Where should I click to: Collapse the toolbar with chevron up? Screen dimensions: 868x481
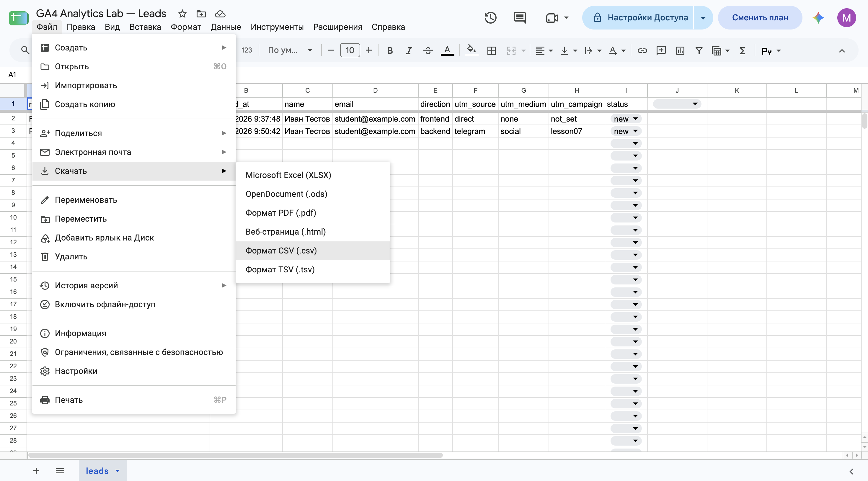coord(842,50)
